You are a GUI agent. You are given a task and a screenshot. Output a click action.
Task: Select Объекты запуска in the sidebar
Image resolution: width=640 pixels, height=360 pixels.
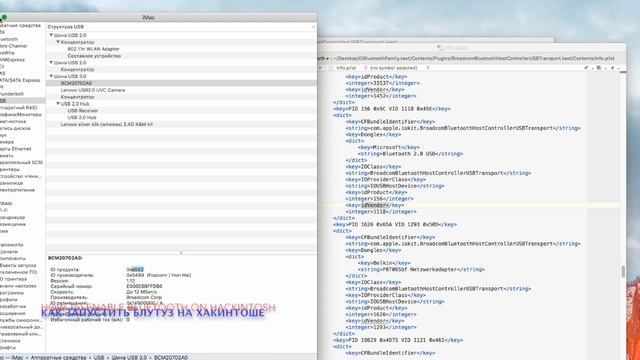pos(18,265)
